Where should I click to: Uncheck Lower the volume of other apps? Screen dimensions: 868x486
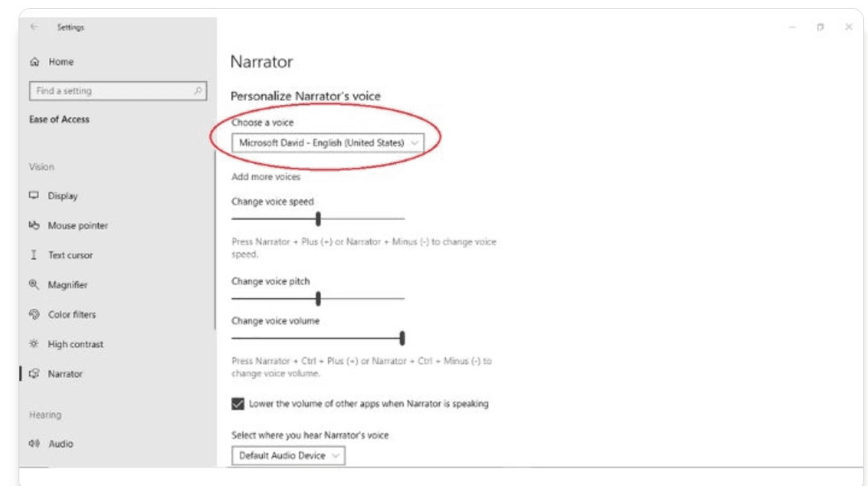(x=237, y=403)
